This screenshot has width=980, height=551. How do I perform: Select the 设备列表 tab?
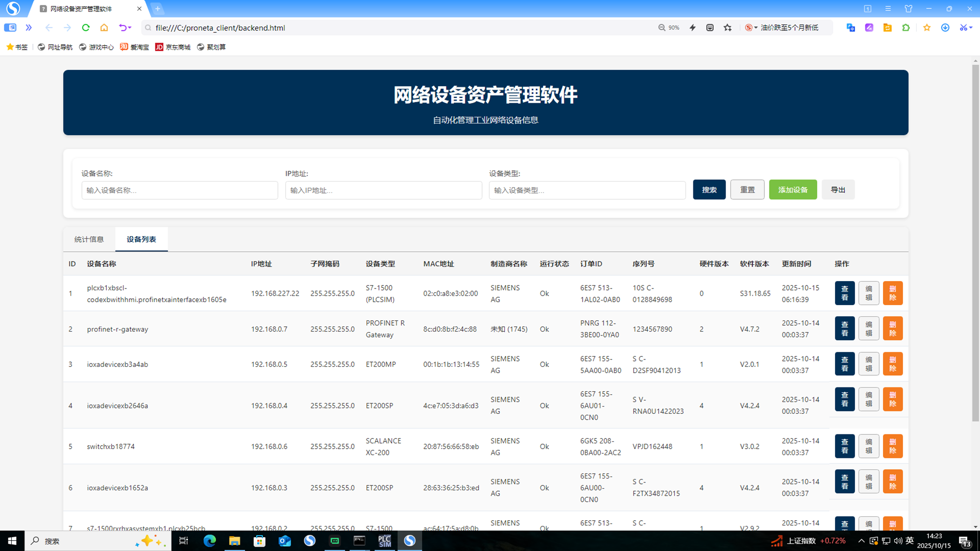pyautogui.click(x=141, y=239)
